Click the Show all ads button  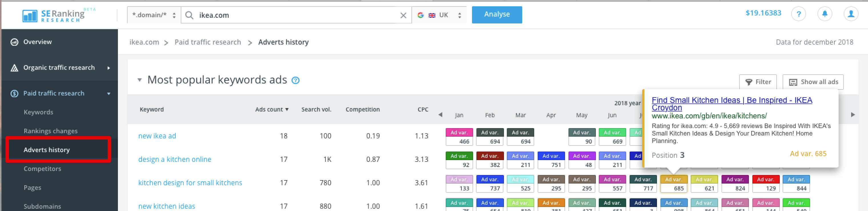(813, 82)
